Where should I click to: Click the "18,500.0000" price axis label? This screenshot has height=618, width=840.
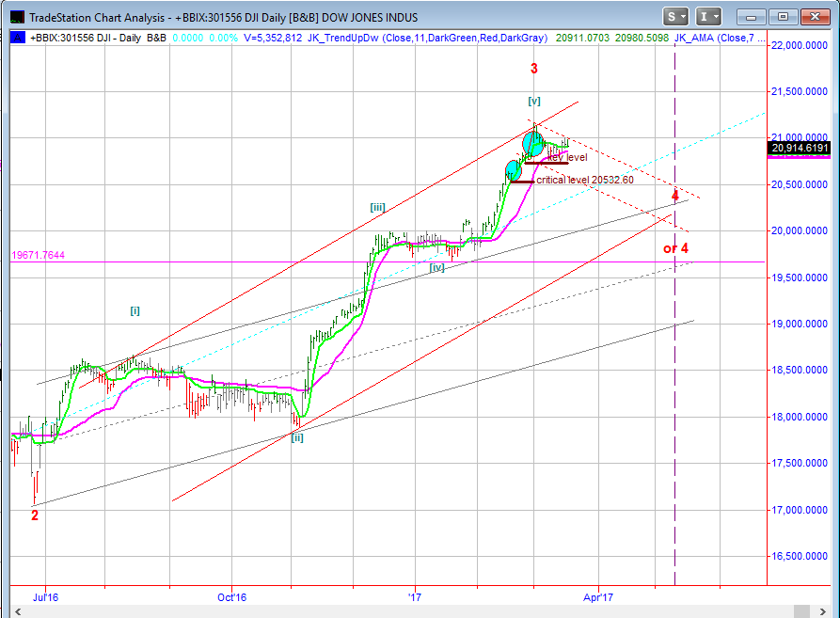(x=800, y=370)
